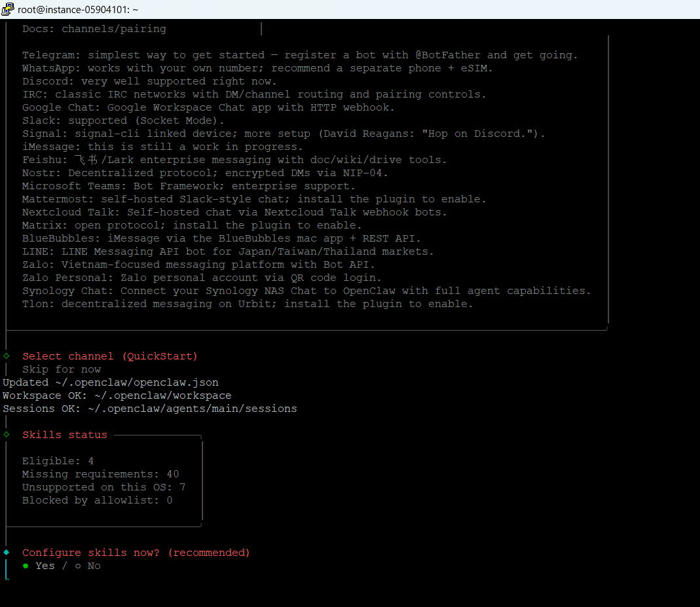Click the Select channel (QuickStart) heading
Screen dimensions: 700x607
(110, 356)
